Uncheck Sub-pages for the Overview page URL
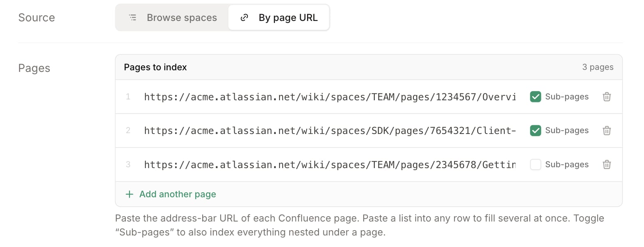The height and width of the screenshot is (247, 644). [535, 97]
